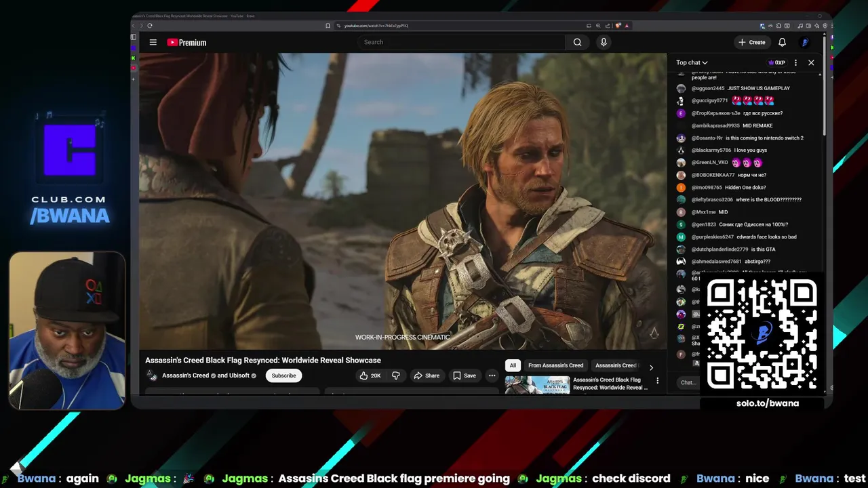This screenshot has width=868, height=488.
Task: Click @imo098765 chat avatar
Action: pos(681,187)
